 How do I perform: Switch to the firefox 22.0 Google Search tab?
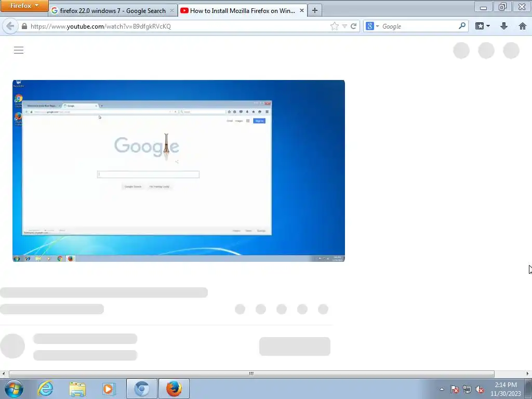coord(113,10)
